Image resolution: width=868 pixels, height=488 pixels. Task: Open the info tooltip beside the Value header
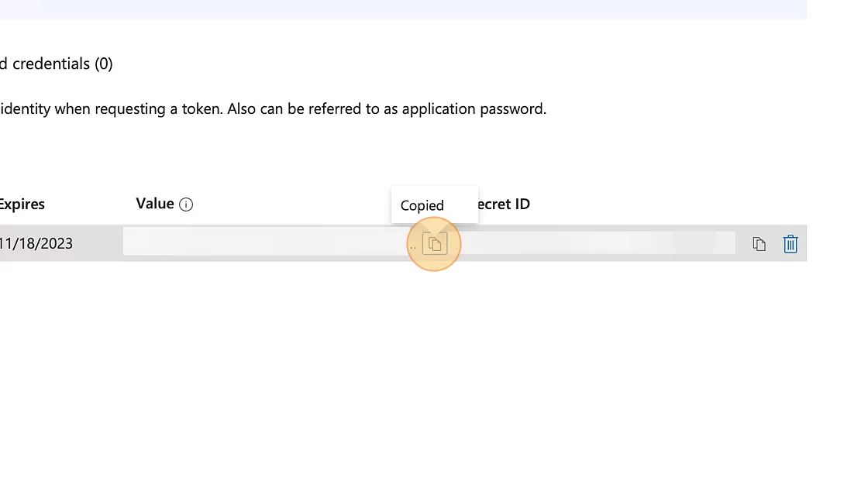click(186, 204)
